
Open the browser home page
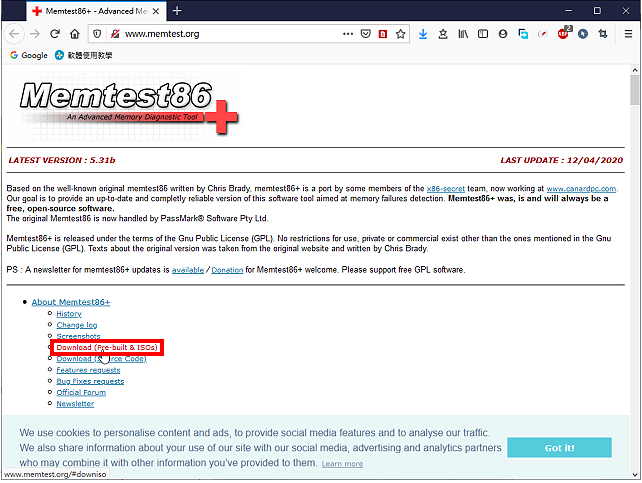(x=75, y=34)
